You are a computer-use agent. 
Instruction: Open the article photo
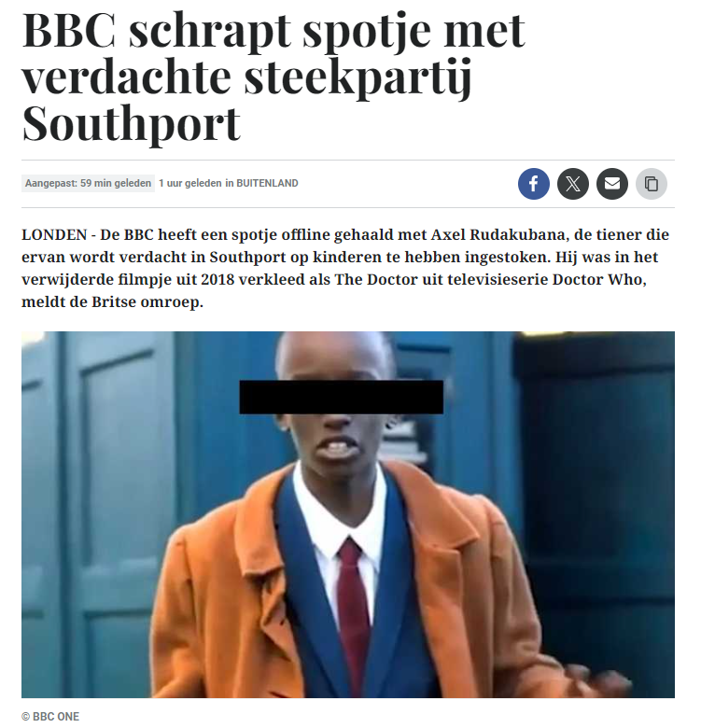tap(348, 514)
